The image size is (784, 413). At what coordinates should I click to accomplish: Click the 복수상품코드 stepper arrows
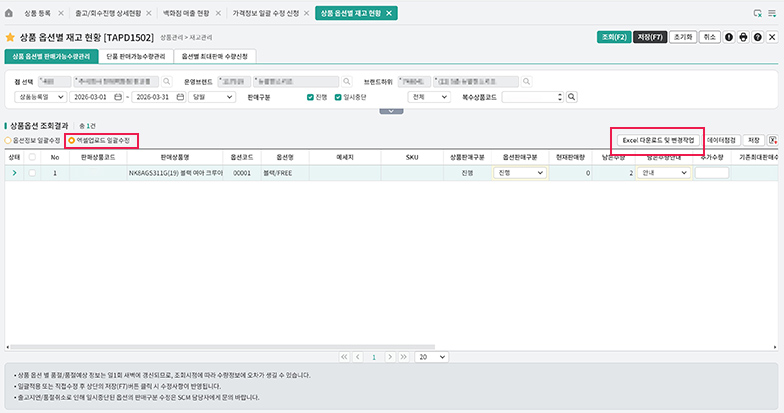pyautogui.click(x=560, y=97)
